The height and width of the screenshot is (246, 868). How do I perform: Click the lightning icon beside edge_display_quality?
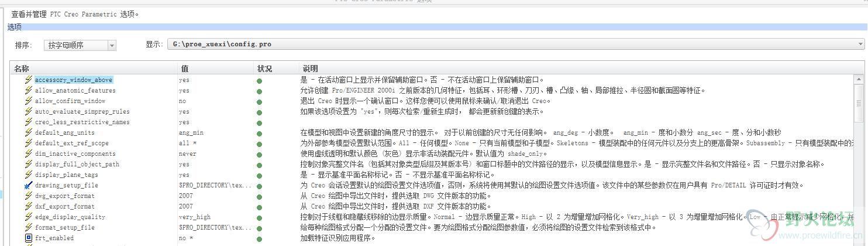28,217
